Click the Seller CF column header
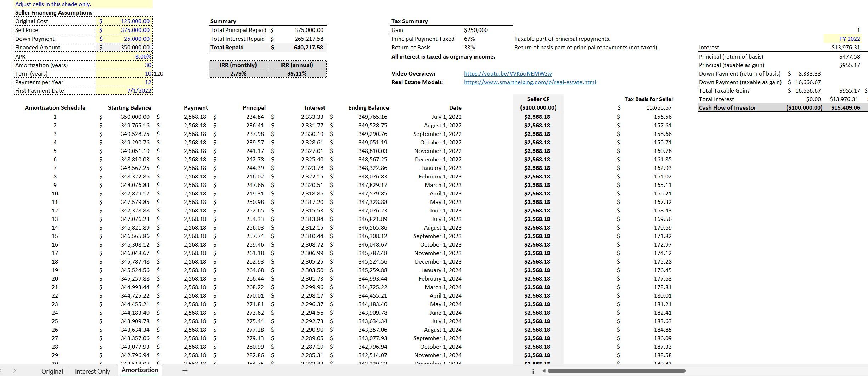 click(538, 99)
